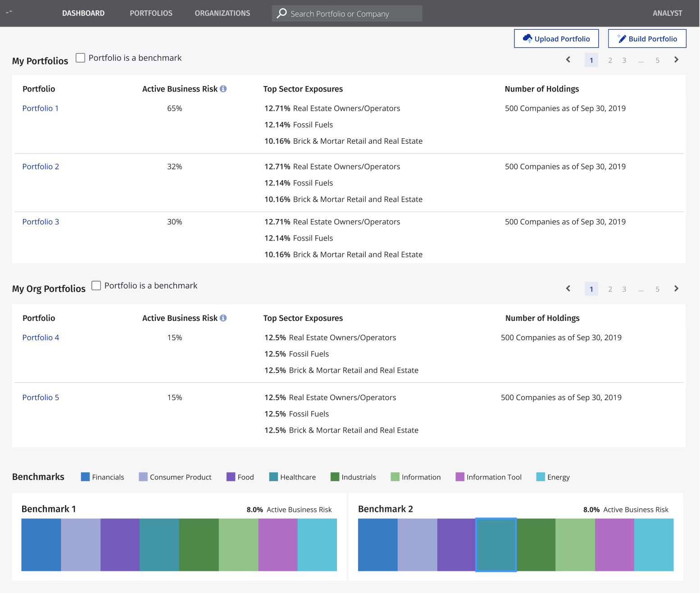Image resolution: width=700 pixels, height=593 pixels.
Task: Click info icon in My Org Portfolios header
Action: coord(223,318)
